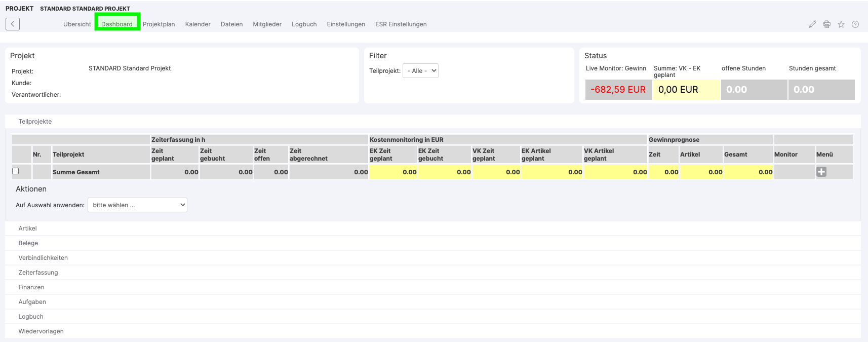Tick the Summe Gesamt row checkbox
The width and height of the screenshot is (868, 342).
pos(16,171)
